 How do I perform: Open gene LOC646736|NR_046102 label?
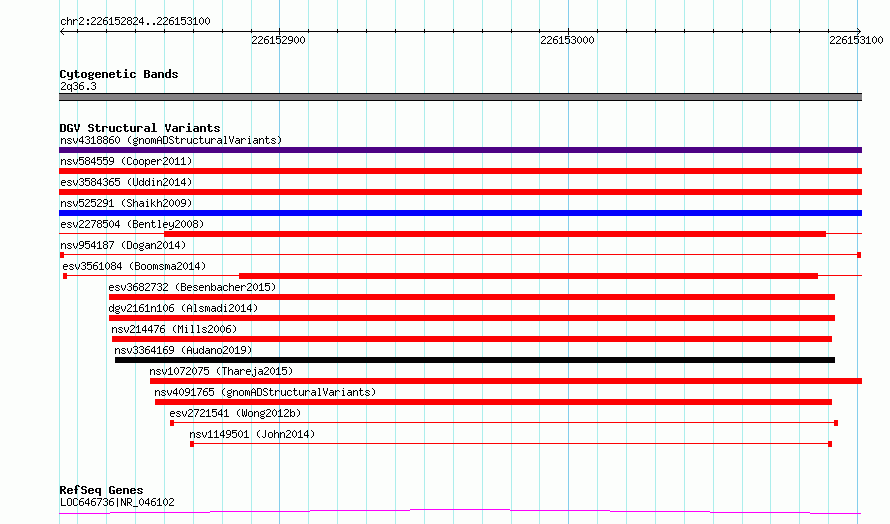click(117, 502)
